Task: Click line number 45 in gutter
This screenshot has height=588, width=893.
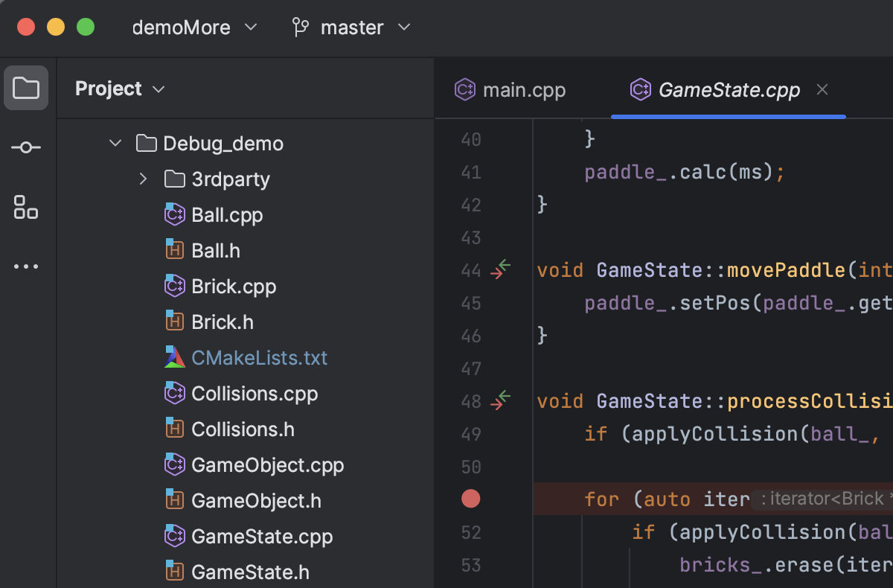Action: pyautogui.click(x=471, y=303)
